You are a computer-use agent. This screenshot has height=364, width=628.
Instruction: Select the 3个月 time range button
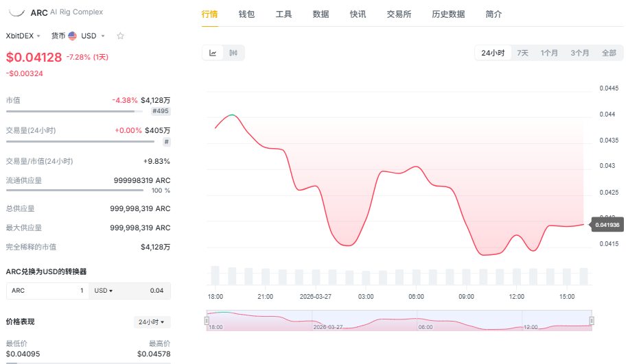580,53
